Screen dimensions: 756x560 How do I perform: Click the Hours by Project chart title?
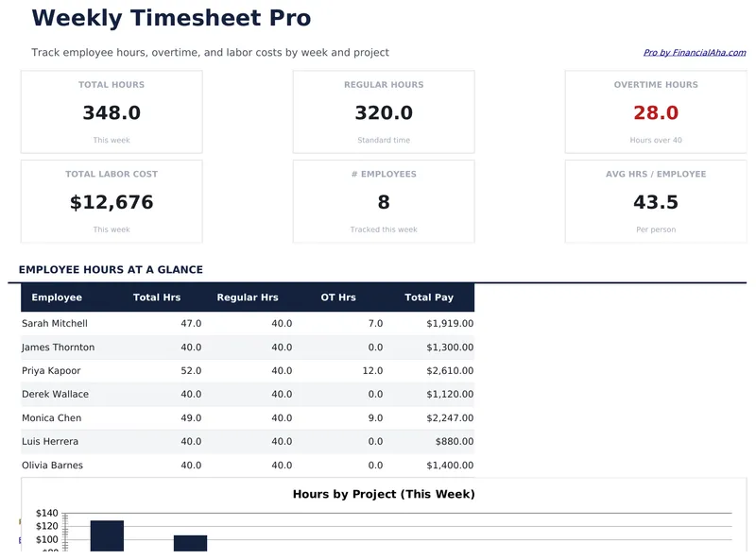[x=384, y=494]
